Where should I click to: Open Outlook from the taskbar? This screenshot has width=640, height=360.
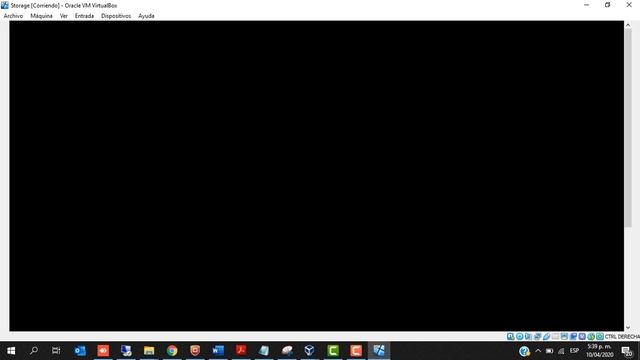point(80,351)
